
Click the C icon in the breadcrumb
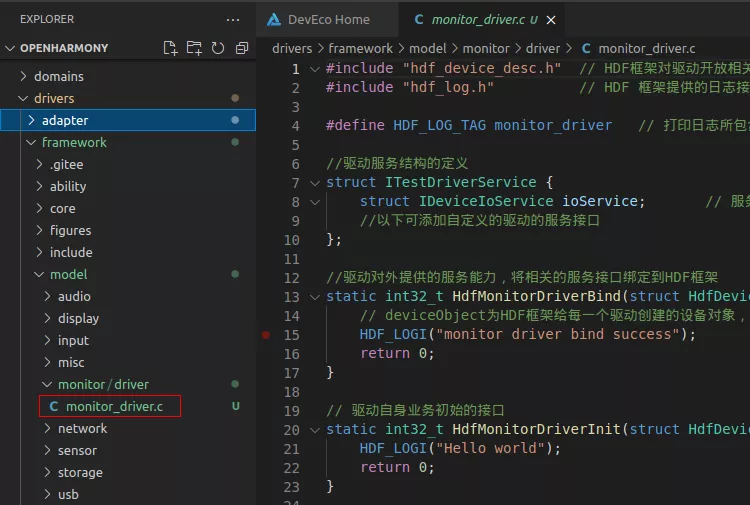586,48
